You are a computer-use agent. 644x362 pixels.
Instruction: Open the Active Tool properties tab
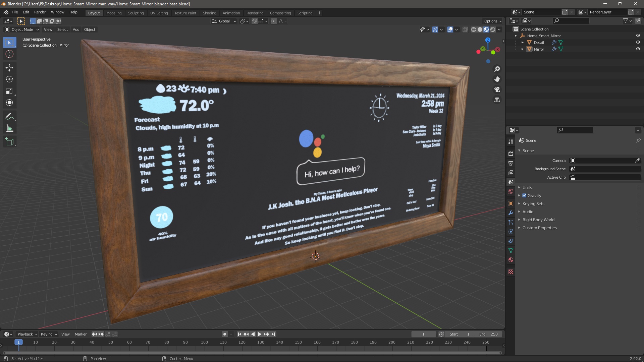(511, 142)
